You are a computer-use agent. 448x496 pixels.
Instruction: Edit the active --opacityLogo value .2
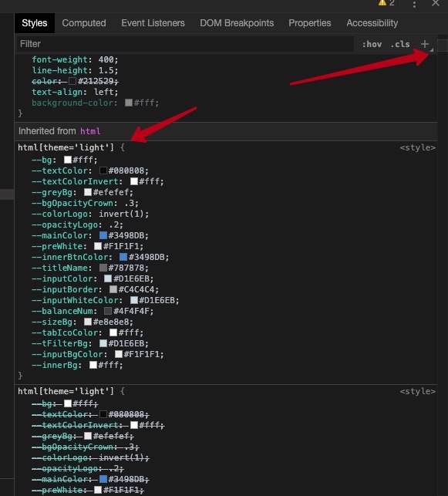(114, 224)
